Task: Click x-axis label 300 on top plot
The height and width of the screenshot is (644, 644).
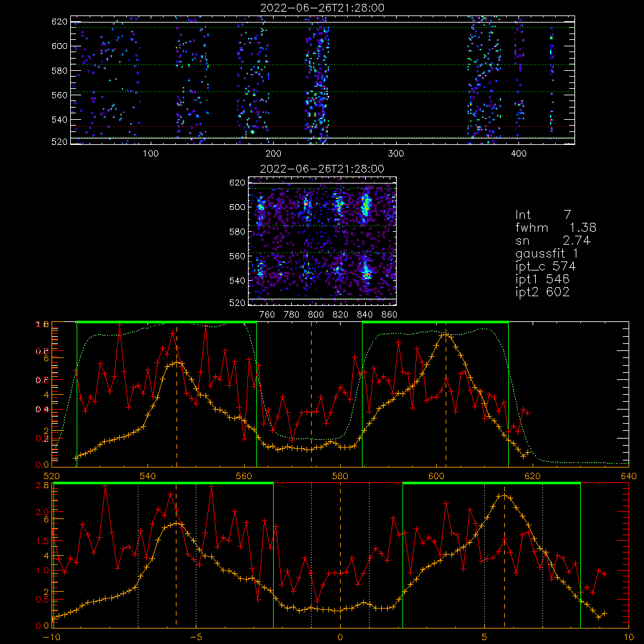Action: pyautogui.click(x=396, y=154)
